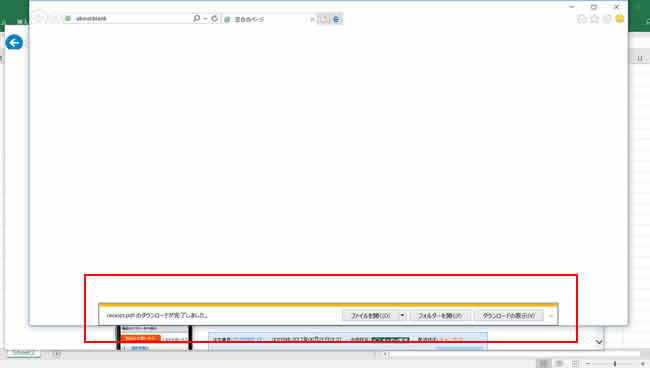Close the 空白のページ tab

(x=312, y=19)
